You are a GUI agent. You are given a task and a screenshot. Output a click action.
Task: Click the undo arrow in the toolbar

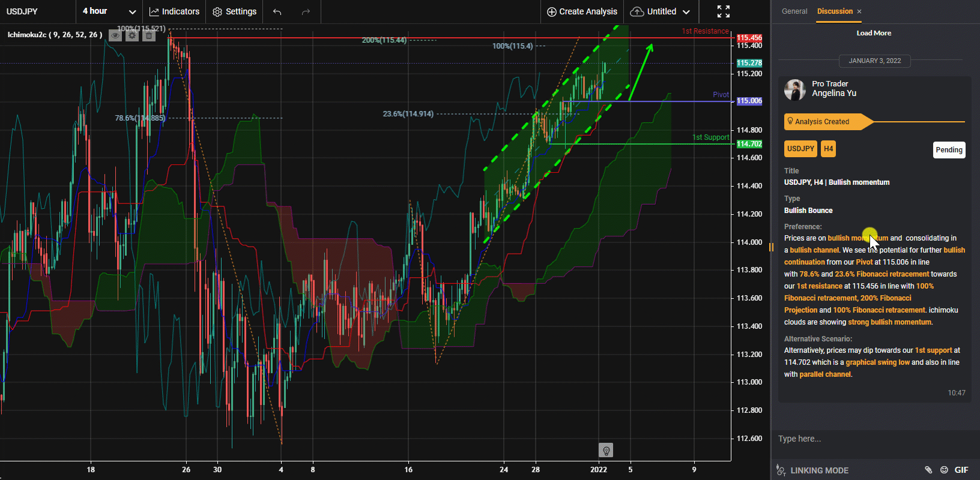pyautogui.click(x=277, y=12)
